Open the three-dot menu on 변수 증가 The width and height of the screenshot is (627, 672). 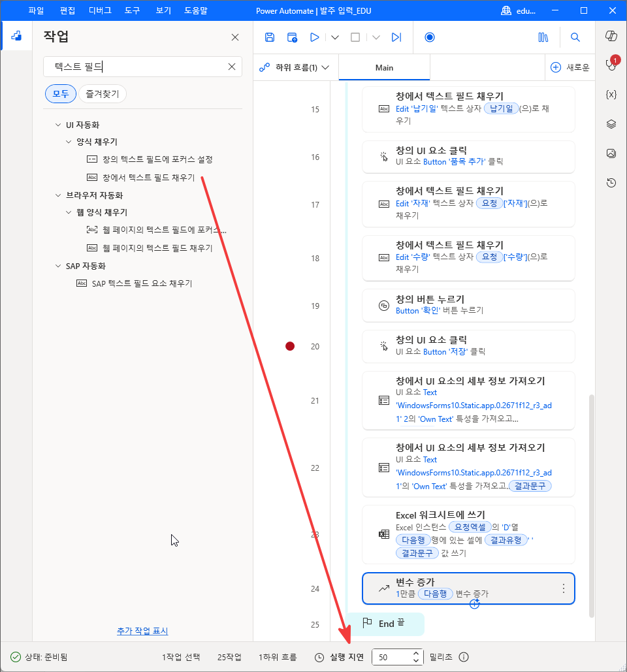(563, 588)
